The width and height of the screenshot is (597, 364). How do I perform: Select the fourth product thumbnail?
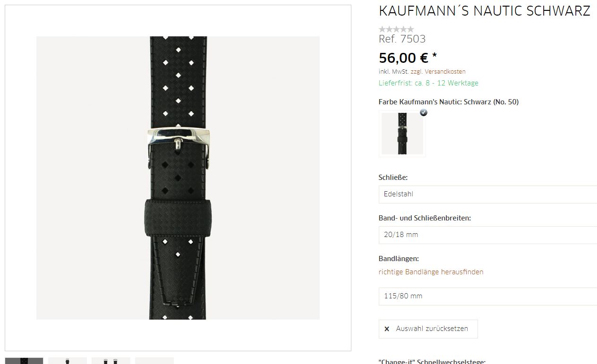(154, 361)
